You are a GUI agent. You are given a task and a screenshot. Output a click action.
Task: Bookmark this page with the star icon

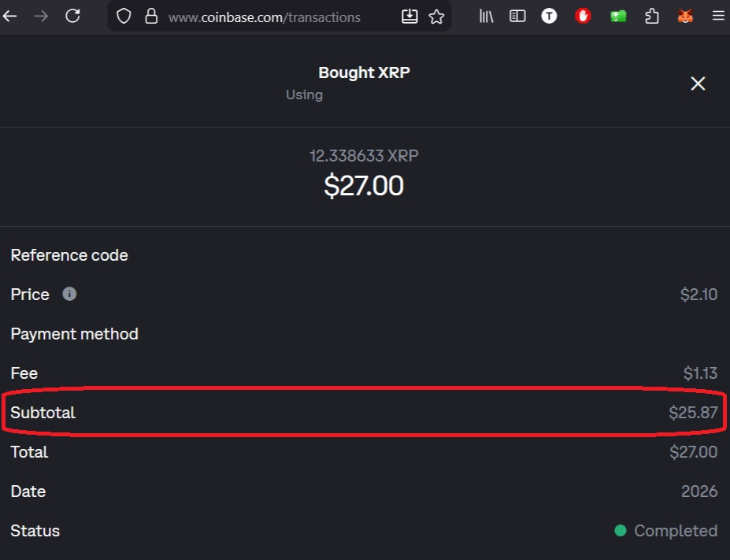pyautogui.click(x=436, y=17)
